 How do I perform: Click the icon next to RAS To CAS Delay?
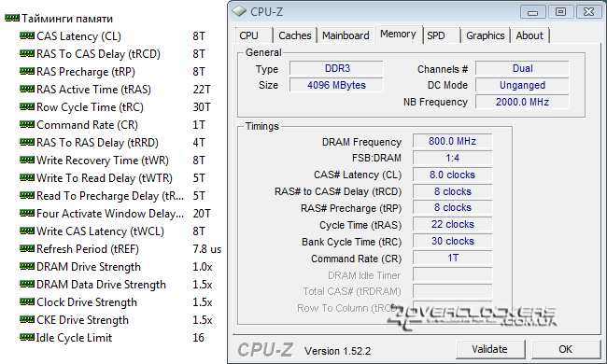click(x=27, y=53)
